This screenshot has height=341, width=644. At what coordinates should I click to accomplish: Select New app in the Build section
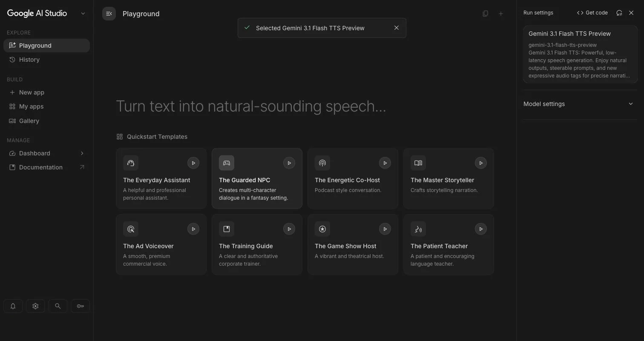46,92
